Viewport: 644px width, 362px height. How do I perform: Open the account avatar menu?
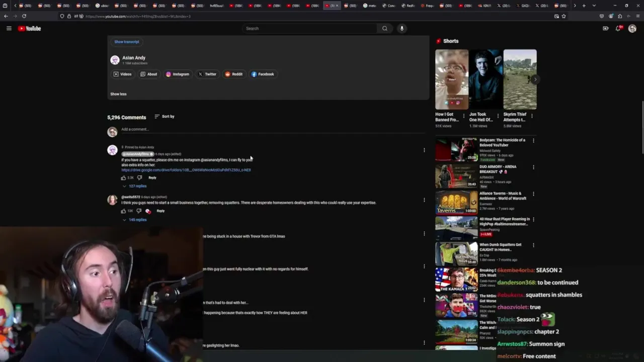coord(632,28)
